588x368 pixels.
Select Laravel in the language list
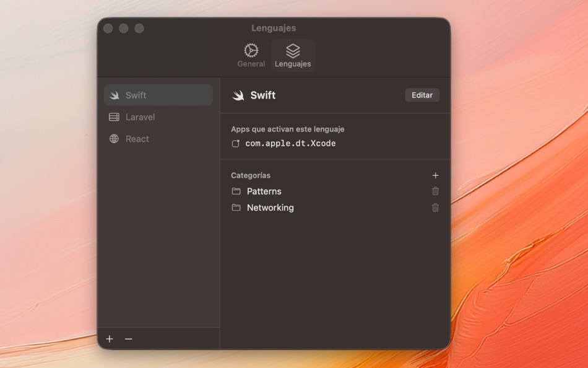tap(139, 116)
